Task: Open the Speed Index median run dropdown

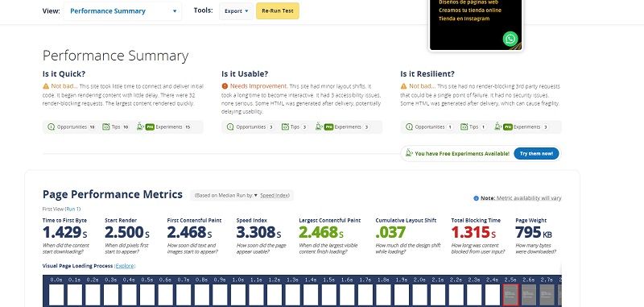Action: coord(272,195)
